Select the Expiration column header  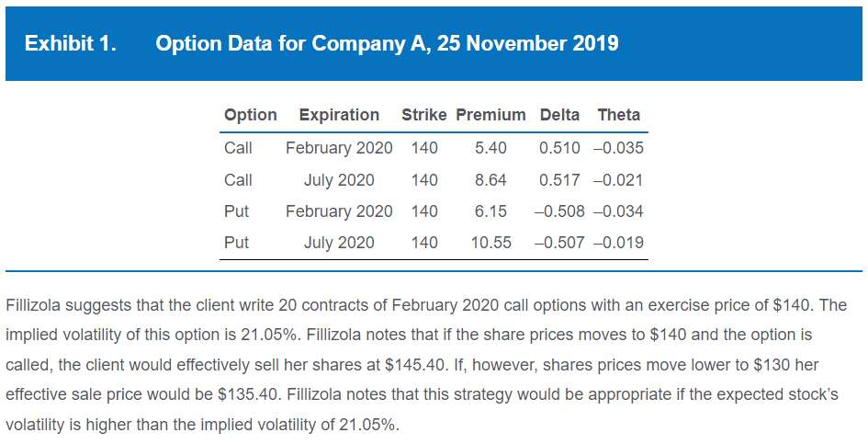click(x=339, y=115)
